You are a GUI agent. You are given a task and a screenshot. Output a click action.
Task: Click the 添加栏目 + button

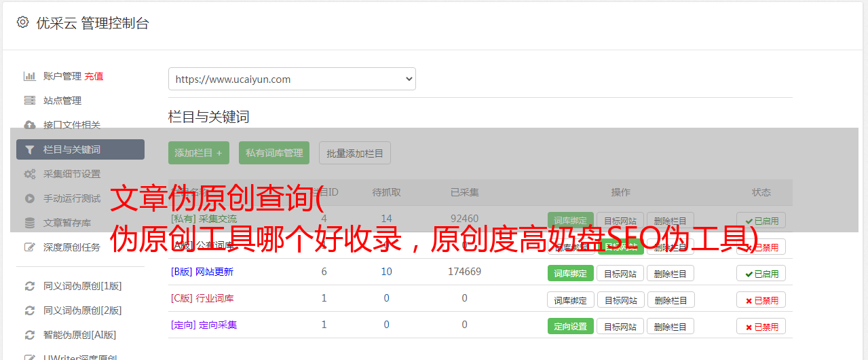199,153
